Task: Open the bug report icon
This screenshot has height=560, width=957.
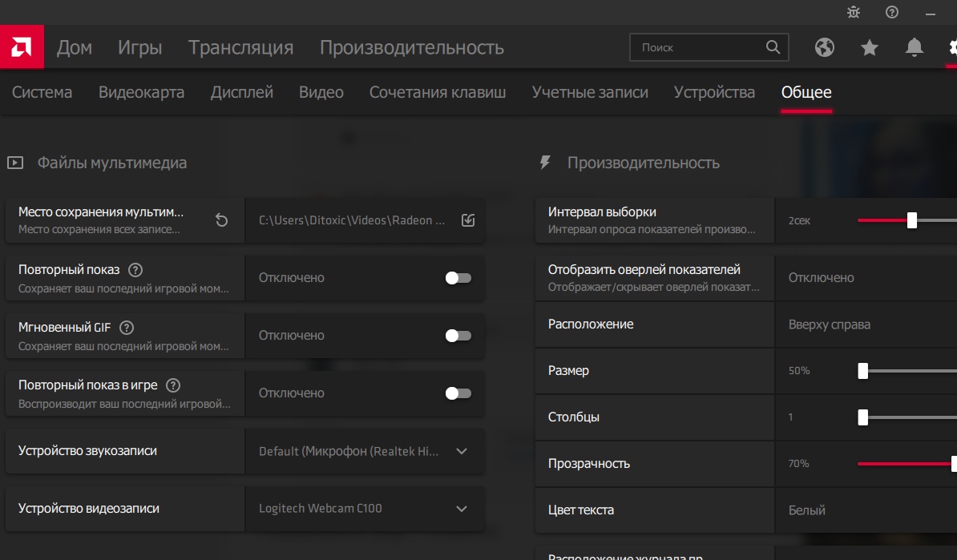Action: [854, 12]
